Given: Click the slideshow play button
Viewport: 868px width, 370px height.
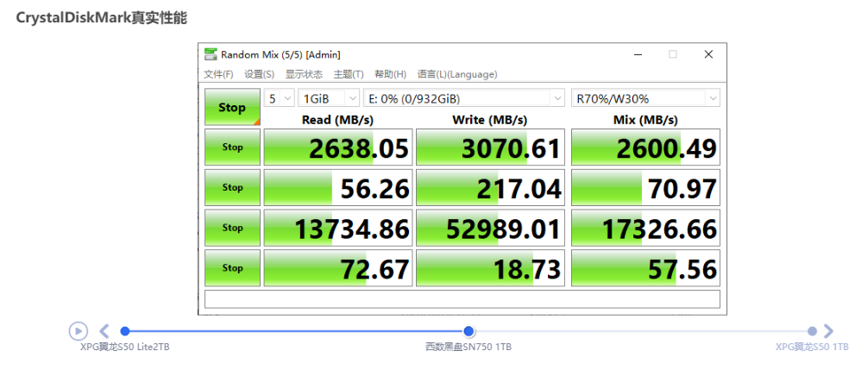Looking at the screenshot, I should tap(78, 330).
